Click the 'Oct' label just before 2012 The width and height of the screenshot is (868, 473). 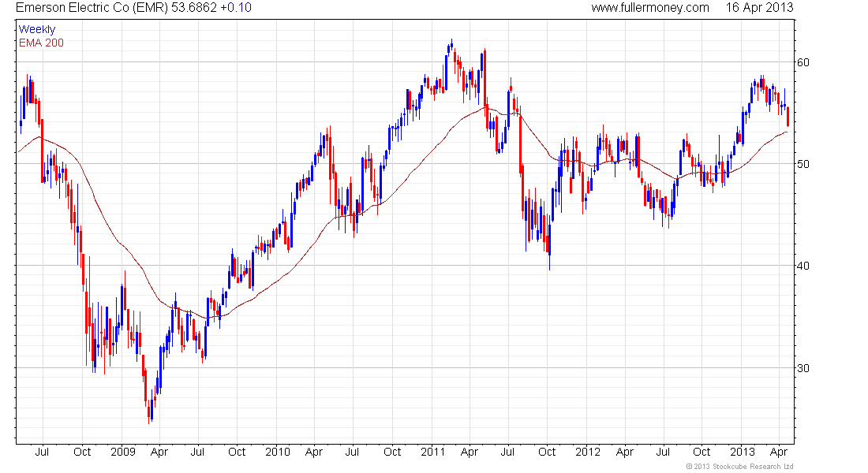pos(547,452)
